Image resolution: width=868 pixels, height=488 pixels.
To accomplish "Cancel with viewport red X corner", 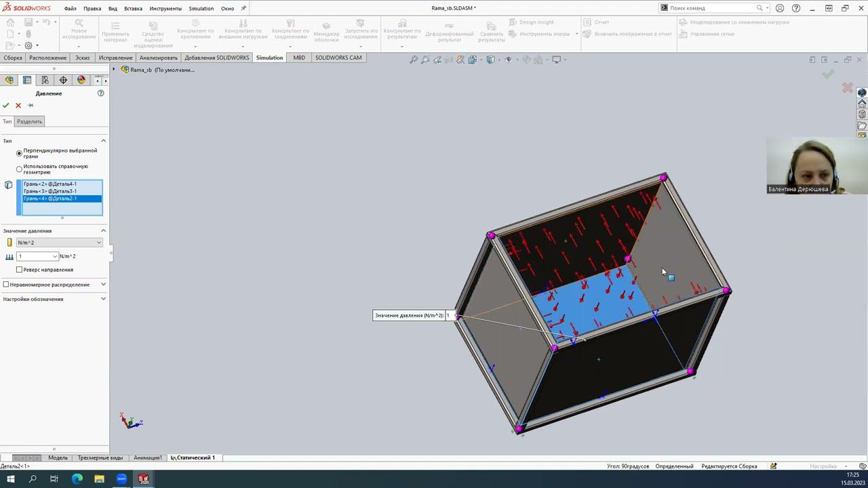I will 847,87.
